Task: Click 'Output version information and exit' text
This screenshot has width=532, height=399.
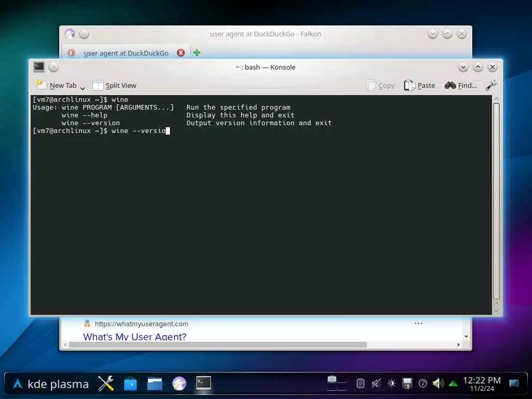Action: click(x=259, y=123)
